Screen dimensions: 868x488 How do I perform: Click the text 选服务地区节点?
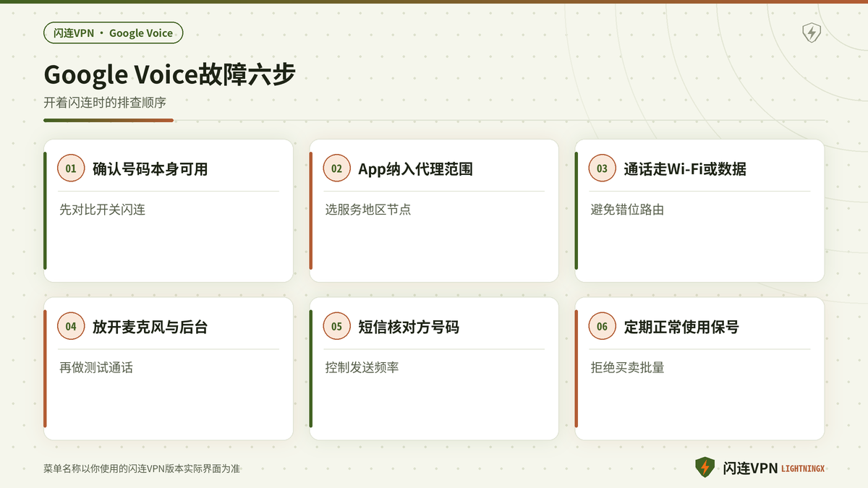click(x=368, y=210)
